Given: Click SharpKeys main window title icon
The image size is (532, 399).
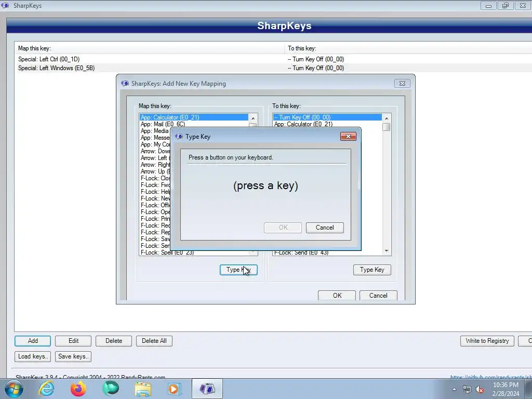Looking at the screenshot, I should (5, 5).
